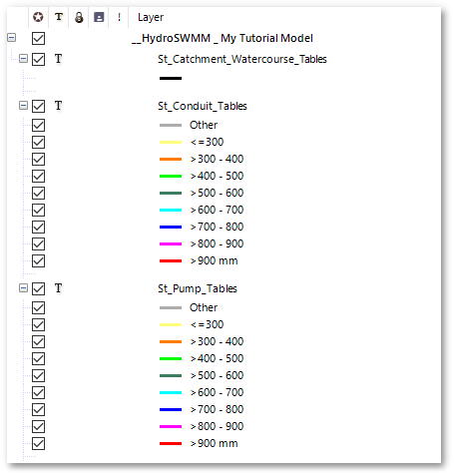Uncheck >700 - 800 checkbox under St_Pump_Tables
Screen dimensions: 454x476
38,410
